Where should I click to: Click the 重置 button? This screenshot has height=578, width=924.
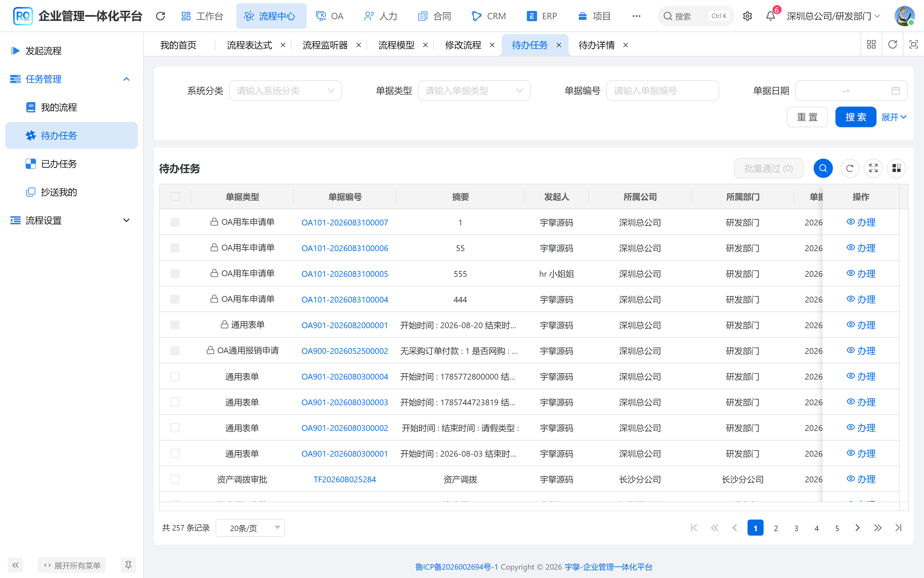pyautogui.click(x=807, y=117)
